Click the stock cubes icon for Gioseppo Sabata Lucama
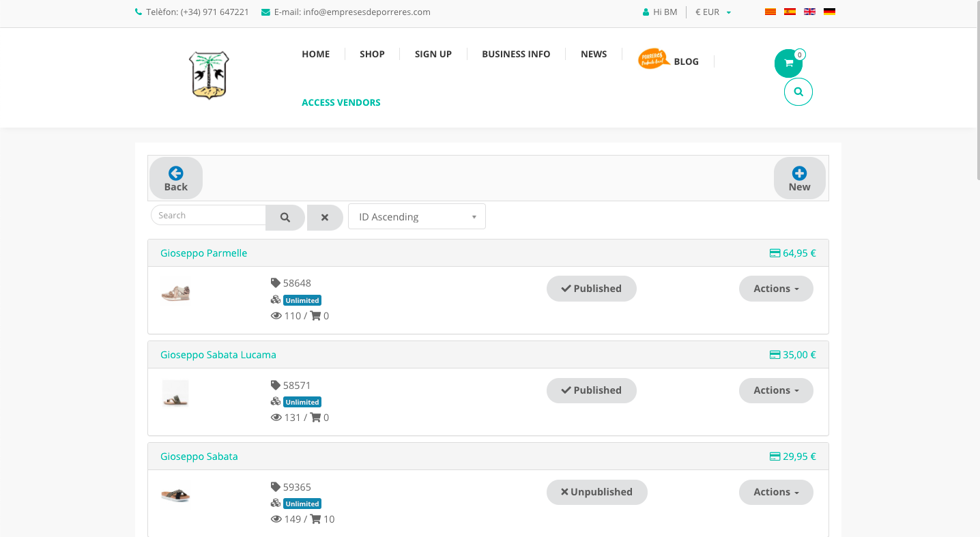This screenshot has height=537, width=980. (276, 401)
